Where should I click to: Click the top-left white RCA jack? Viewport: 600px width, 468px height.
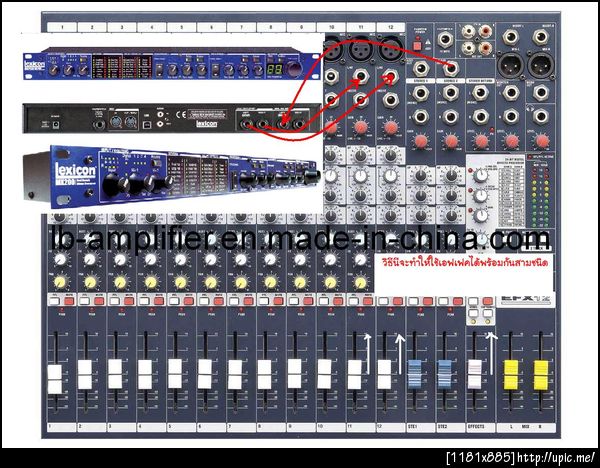coord(468,31)
